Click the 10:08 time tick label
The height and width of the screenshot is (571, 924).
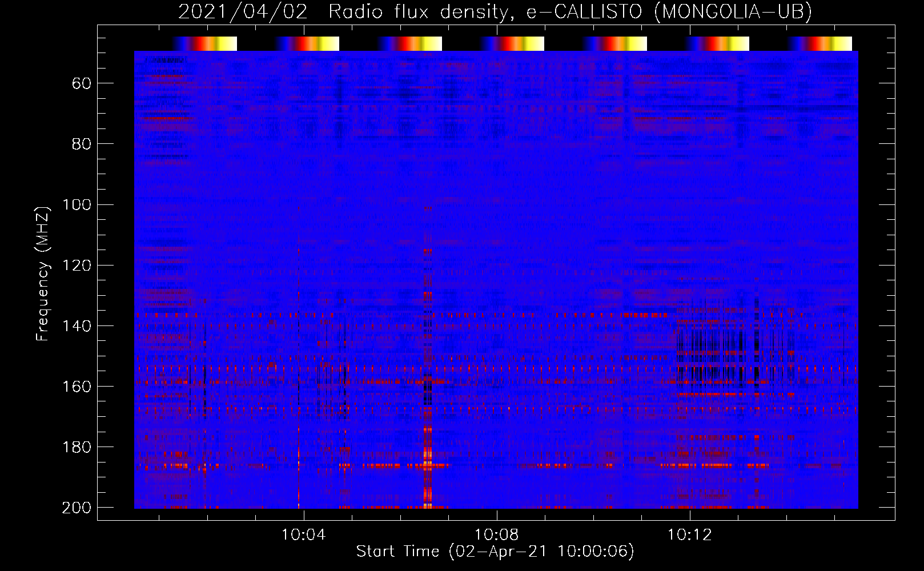pyautogui.click(x=496, y=534)
